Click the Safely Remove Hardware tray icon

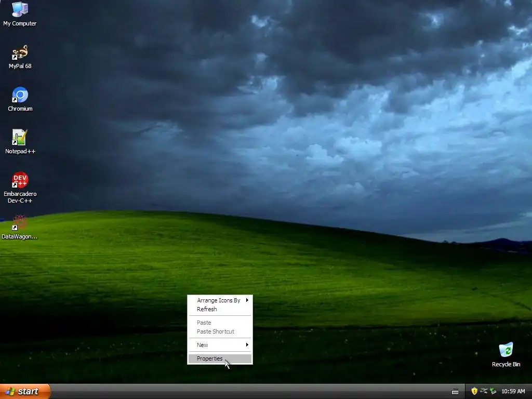pos(484,391)
